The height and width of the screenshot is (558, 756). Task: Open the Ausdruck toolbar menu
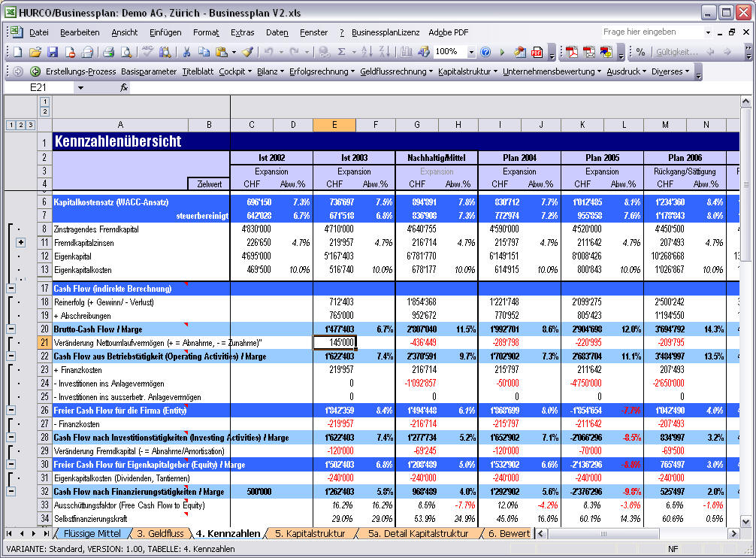click(626, 71)
